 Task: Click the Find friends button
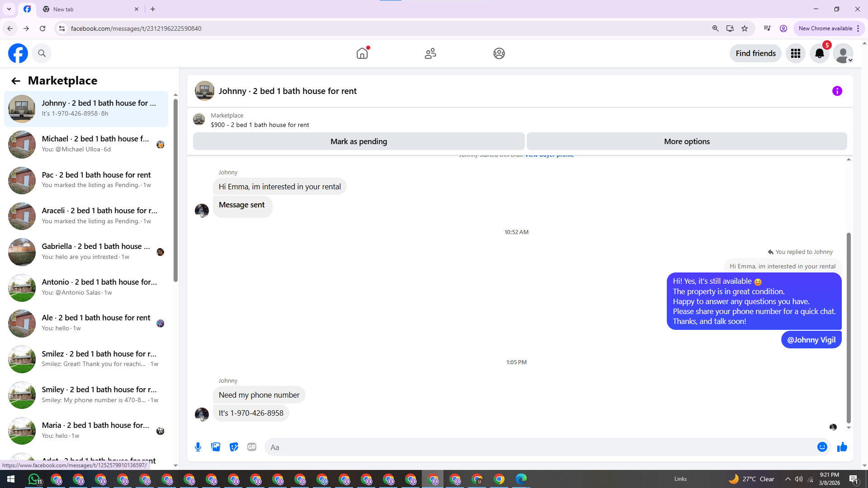click(755, 53)
